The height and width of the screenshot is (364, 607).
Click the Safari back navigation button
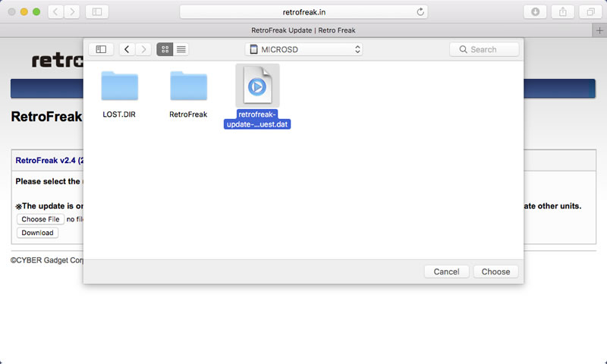pyautogui.click(x=56, y=12)
